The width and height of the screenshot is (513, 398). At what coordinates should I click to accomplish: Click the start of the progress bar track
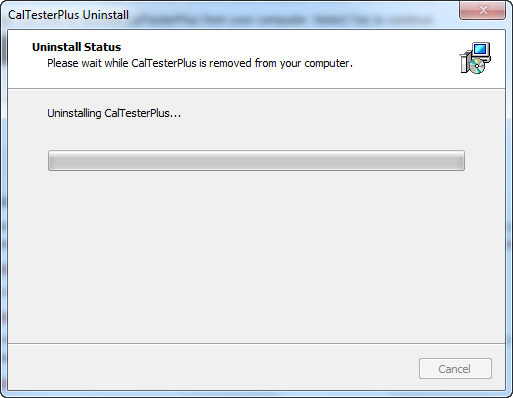(x=53, y=160)
